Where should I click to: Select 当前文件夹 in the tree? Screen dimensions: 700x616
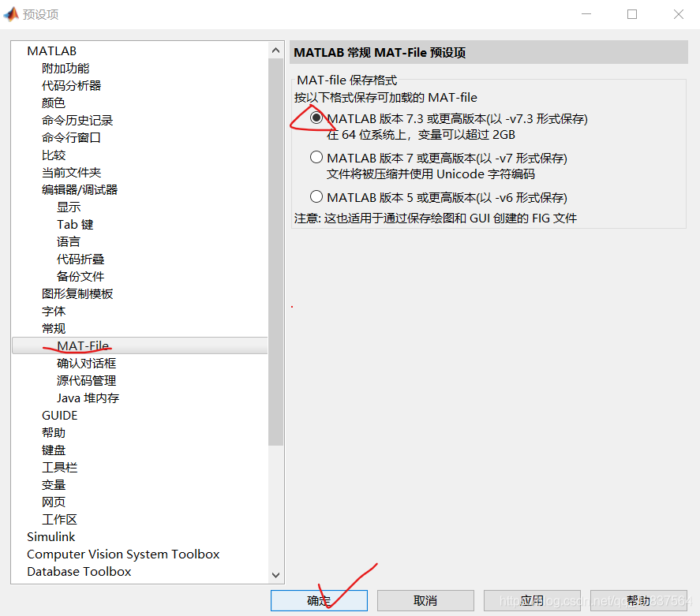(72, 173)
